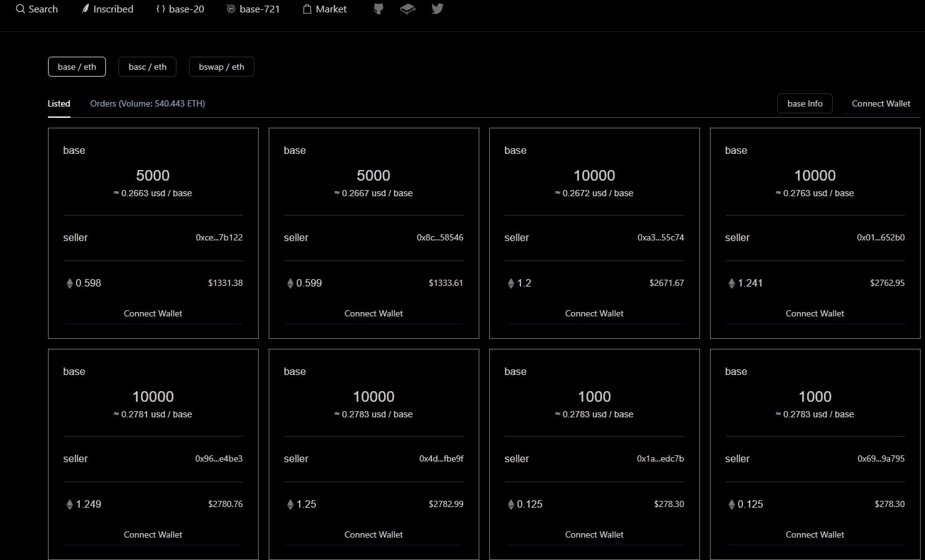Open Orders tab showing 540.443 ETH volume

(x=147, y=103)
